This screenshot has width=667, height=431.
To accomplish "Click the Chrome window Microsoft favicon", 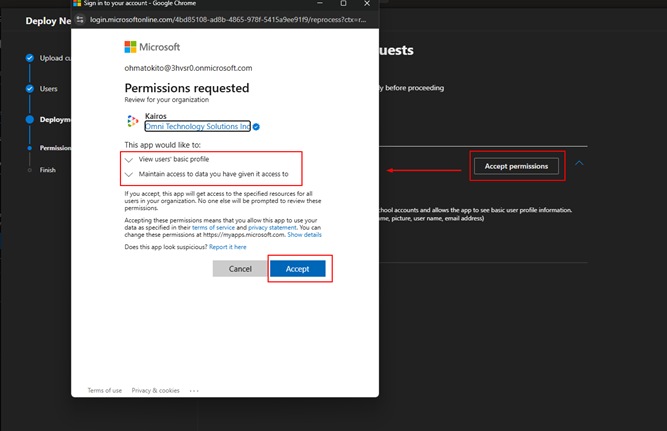I will point(77,3).
